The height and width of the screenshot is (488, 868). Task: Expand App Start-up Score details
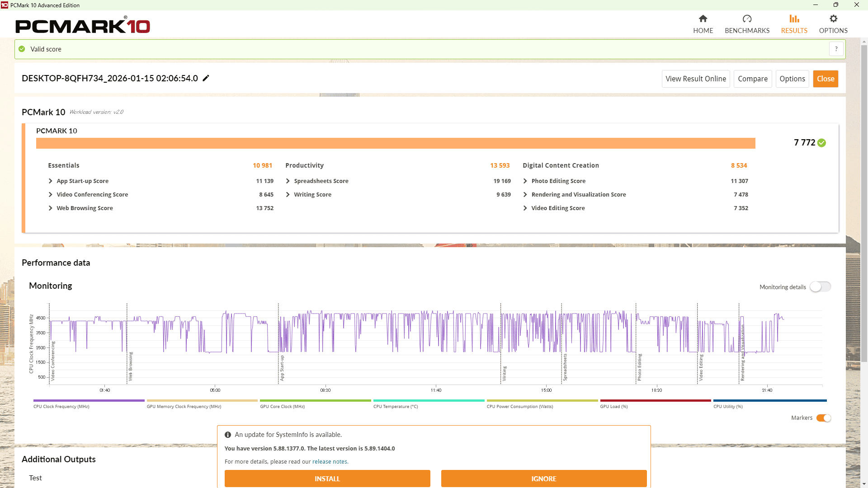pyautogui.click(x=51, y=181)
